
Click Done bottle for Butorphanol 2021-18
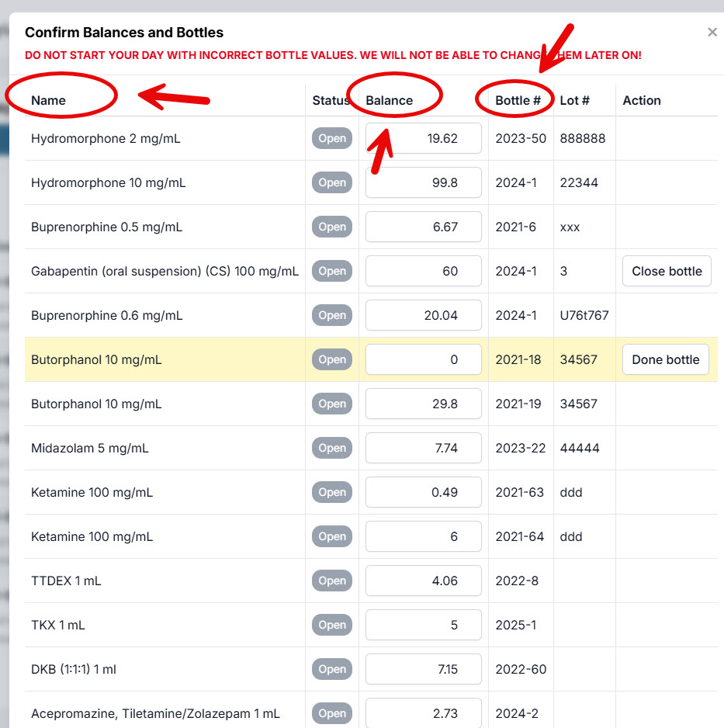[665, 360]
